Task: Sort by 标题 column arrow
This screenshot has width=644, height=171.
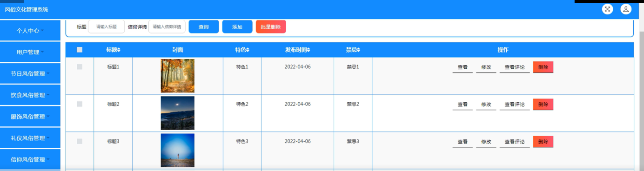Action: (x=119, y=50)
